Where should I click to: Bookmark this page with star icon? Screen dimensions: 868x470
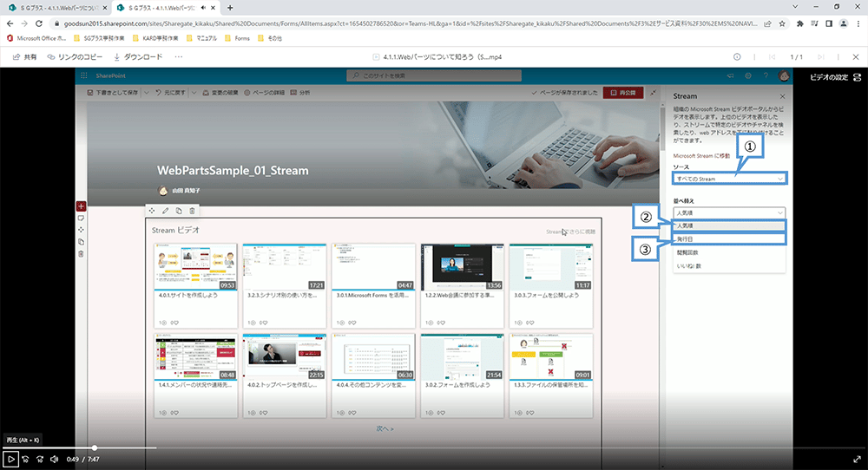(782, 23)
